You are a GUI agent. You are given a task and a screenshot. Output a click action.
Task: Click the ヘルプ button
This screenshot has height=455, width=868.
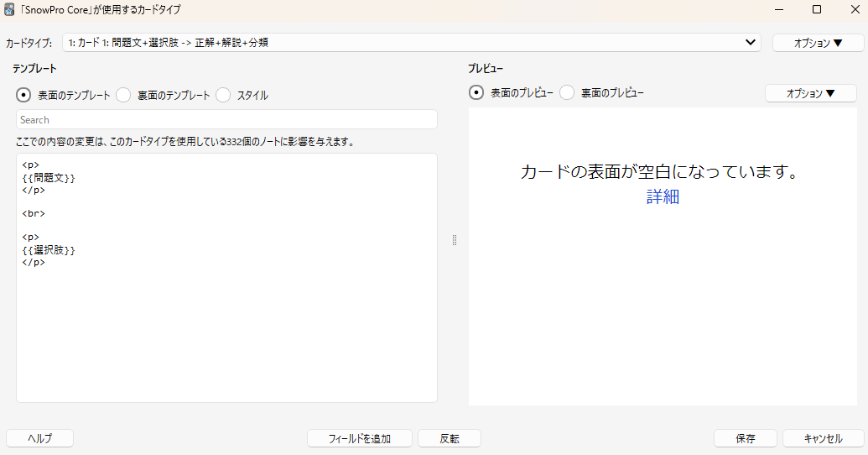tap(40, 438)
